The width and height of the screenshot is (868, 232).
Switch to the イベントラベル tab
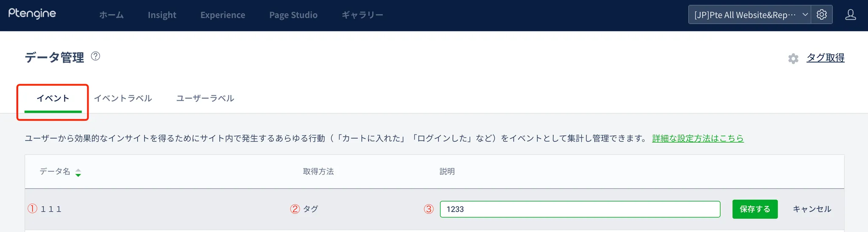(x=123, y=98)
